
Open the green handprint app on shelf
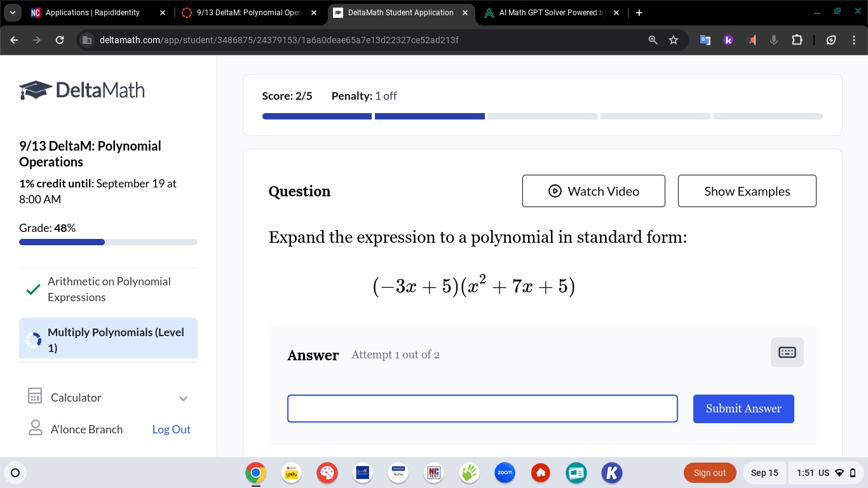coord(470,473)
